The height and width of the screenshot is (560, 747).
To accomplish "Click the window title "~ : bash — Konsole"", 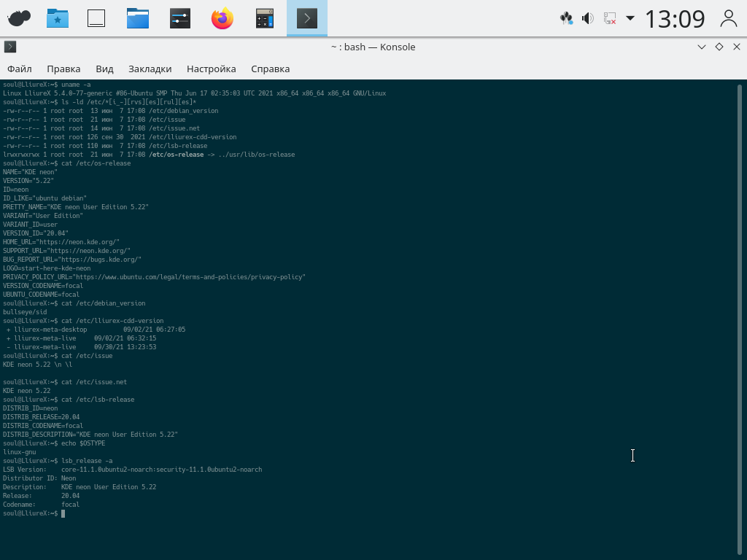I will coord(373,47).
